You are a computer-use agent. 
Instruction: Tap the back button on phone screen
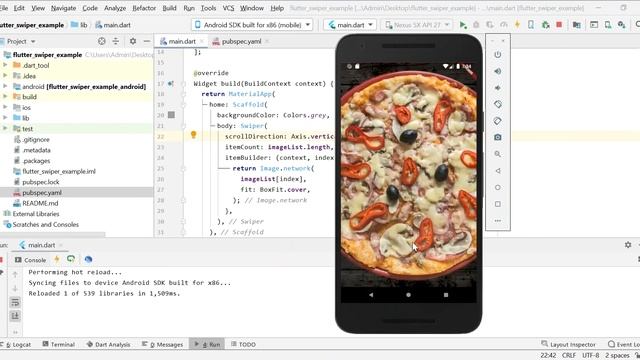[371, 295]
